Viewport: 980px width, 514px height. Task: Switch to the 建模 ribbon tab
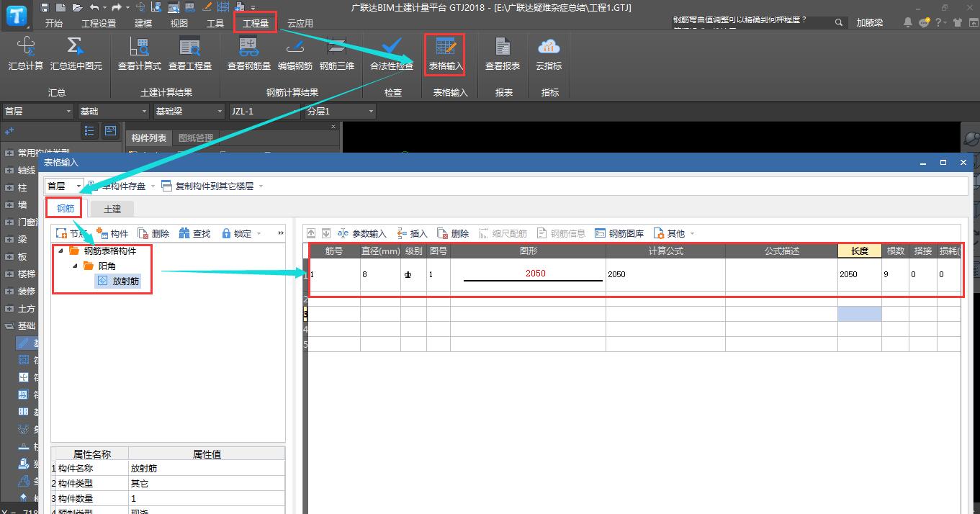(143, 23)
